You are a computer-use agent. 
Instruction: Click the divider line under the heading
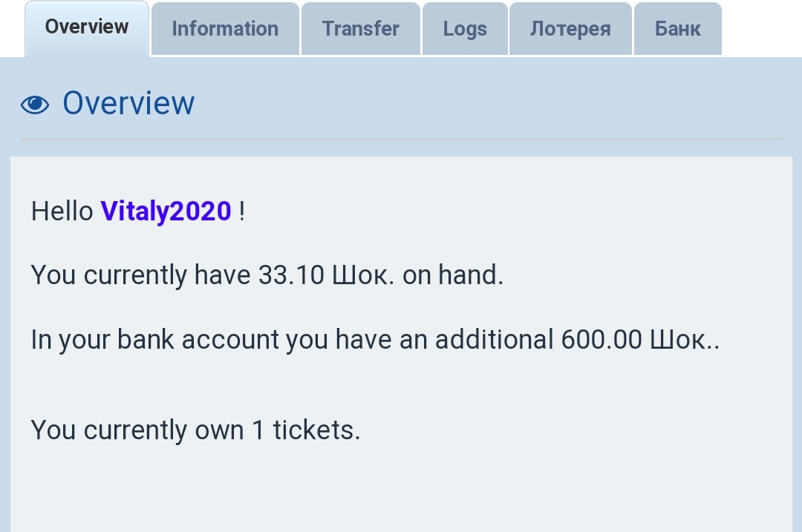click(x=401, y=139)
